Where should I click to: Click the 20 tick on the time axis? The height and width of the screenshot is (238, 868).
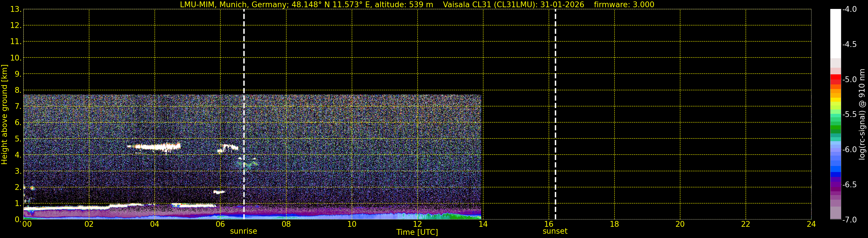[680, 224]
